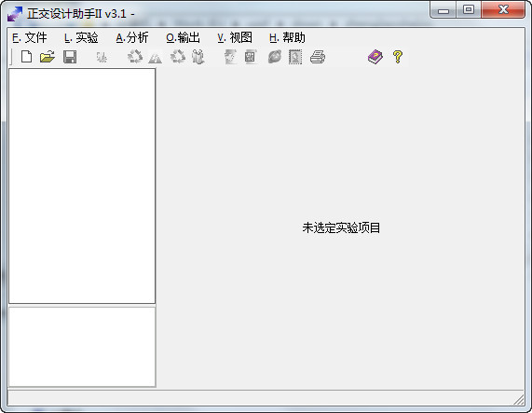Open a file with the folder icon

(x=48, y=57)
